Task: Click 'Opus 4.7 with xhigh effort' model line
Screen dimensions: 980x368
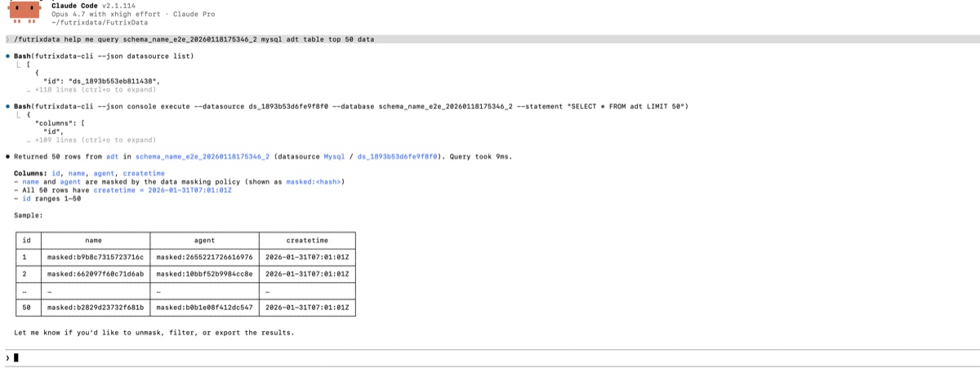Action: pos(105,15)
